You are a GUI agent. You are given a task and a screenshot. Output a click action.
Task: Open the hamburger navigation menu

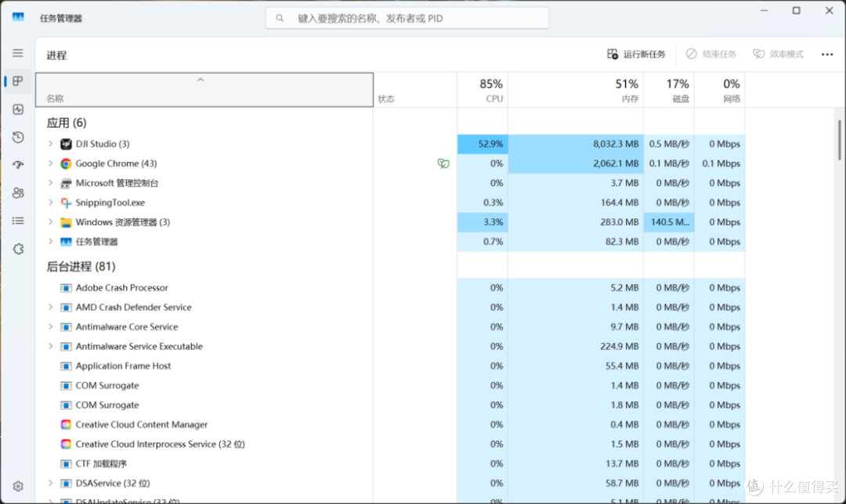click(18, 52)
